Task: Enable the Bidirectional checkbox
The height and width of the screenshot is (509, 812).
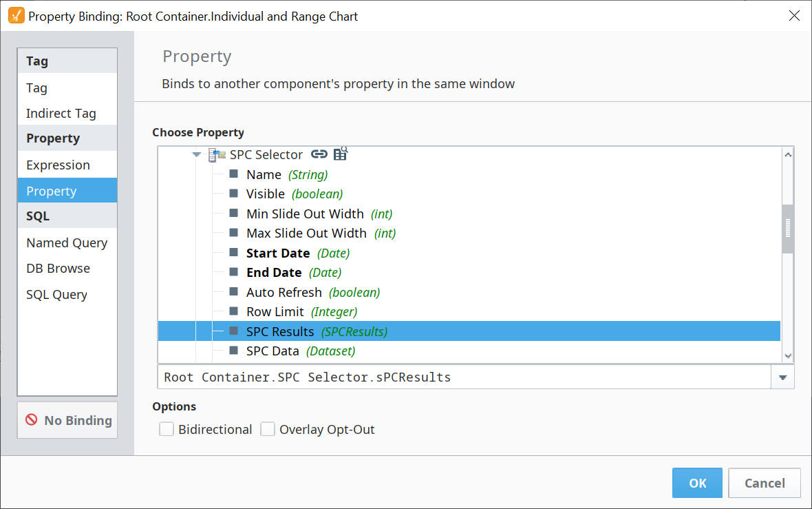Action: pyautogui.click(x=167, y=430)
